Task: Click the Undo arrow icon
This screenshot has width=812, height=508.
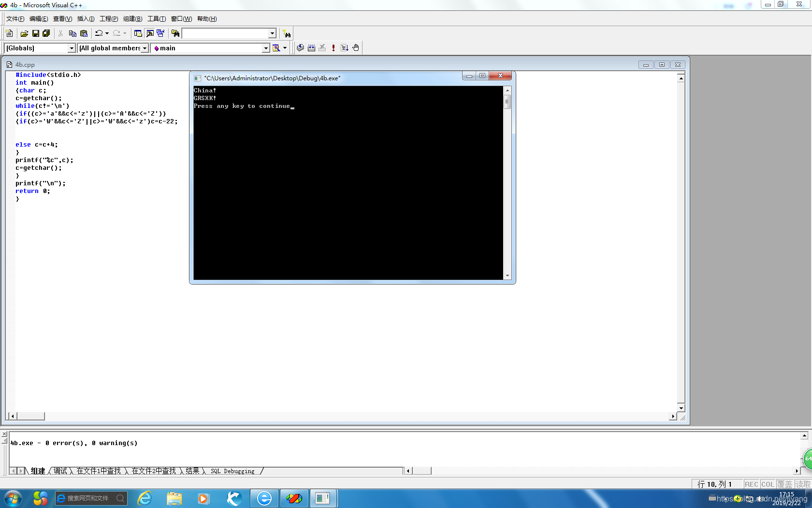Action: [99, 33]
